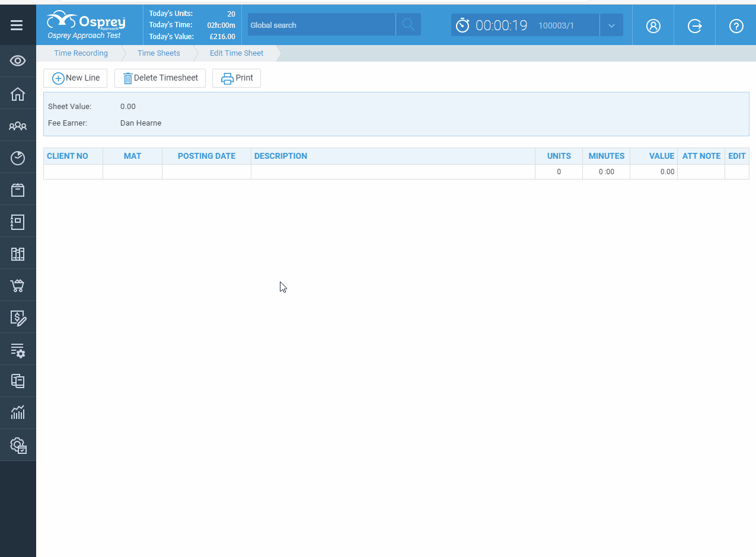756x557 pixels.
Task: Click Today's Value £216.00
Action: click(x=222, y=37)
